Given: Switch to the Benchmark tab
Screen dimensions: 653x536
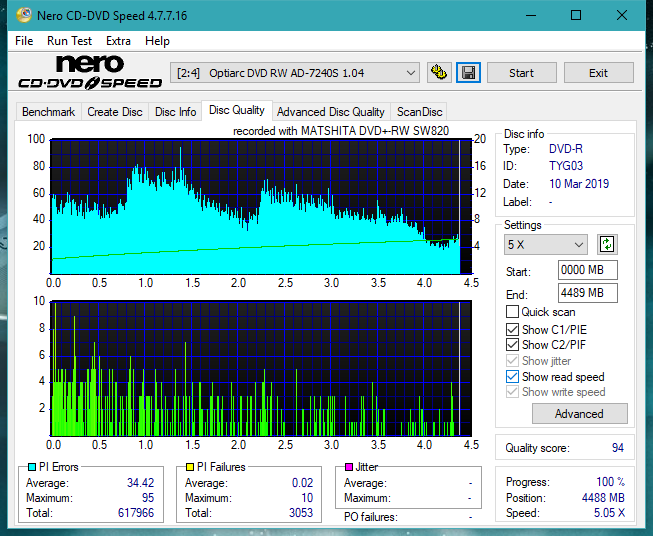Looking at the screenshot, I should (49, 112).
